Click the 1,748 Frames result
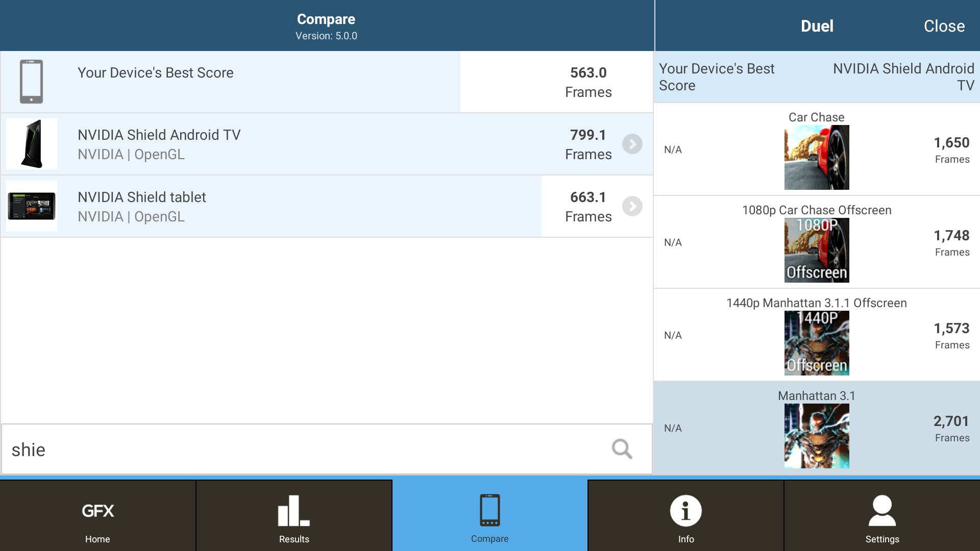This screenshot has width=980, height=551. pos(951,243)
